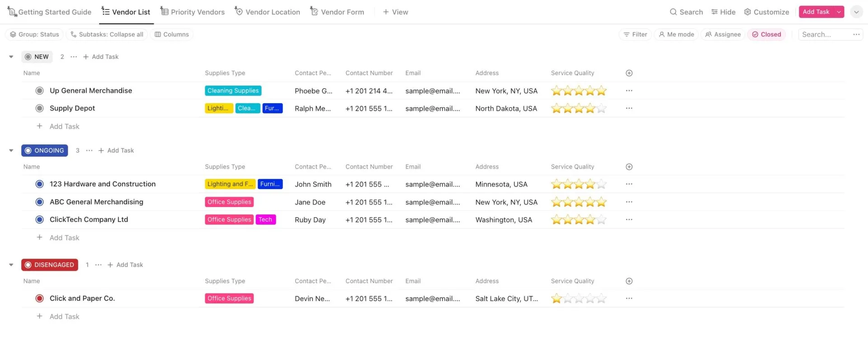Click status circle for Up General Merchandise
Screen dimensions: 868x364
[x=40, y=91]
